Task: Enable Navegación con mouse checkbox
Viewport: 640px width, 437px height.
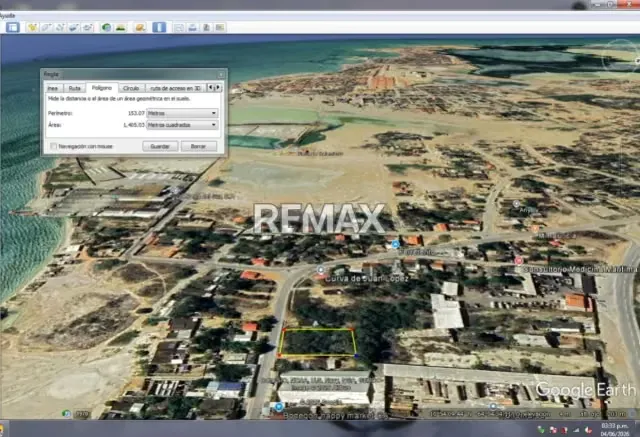Action: point(53,146)
